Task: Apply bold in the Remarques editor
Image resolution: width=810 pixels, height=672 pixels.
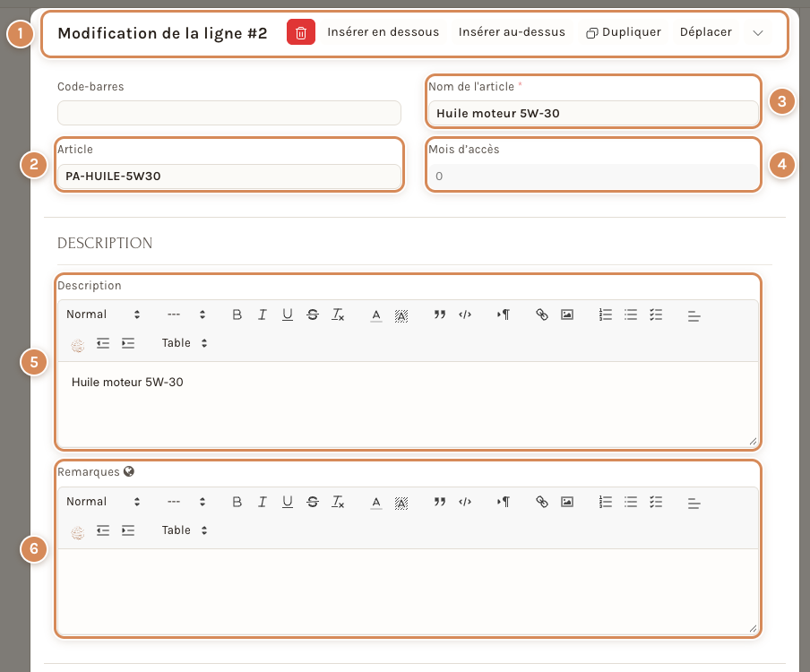Action: point(237,502)
